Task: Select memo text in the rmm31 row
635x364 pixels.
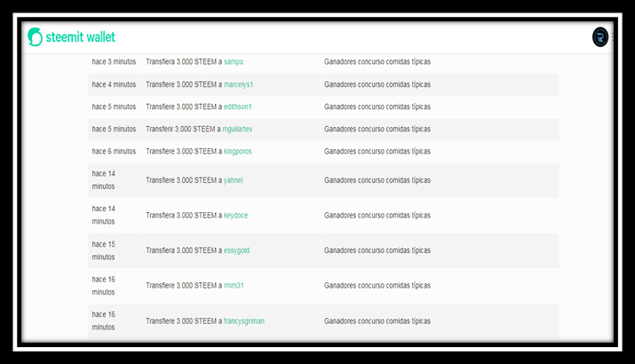Action: [x=377, y=286]
